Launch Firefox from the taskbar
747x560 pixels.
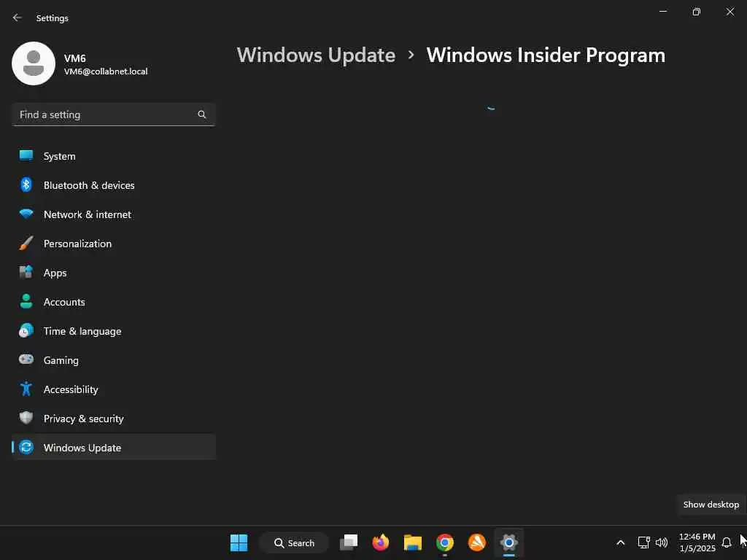coord(381,542)
